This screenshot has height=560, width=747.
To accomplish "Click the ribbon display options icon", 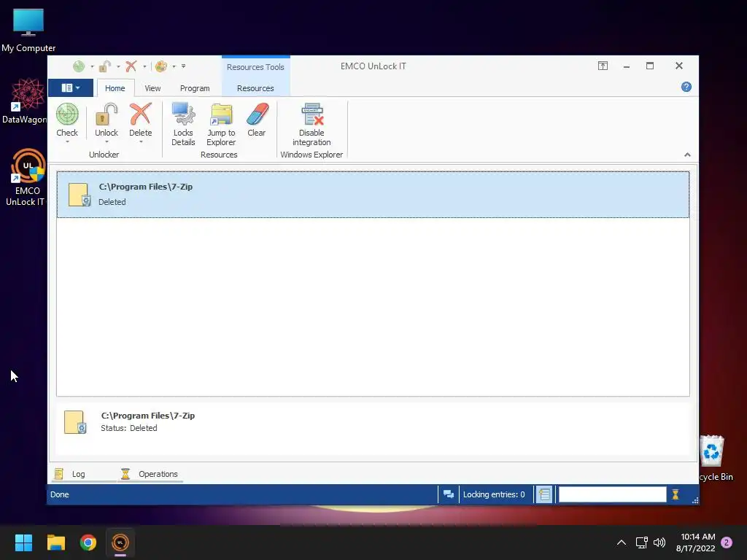I will click(603, 66).
